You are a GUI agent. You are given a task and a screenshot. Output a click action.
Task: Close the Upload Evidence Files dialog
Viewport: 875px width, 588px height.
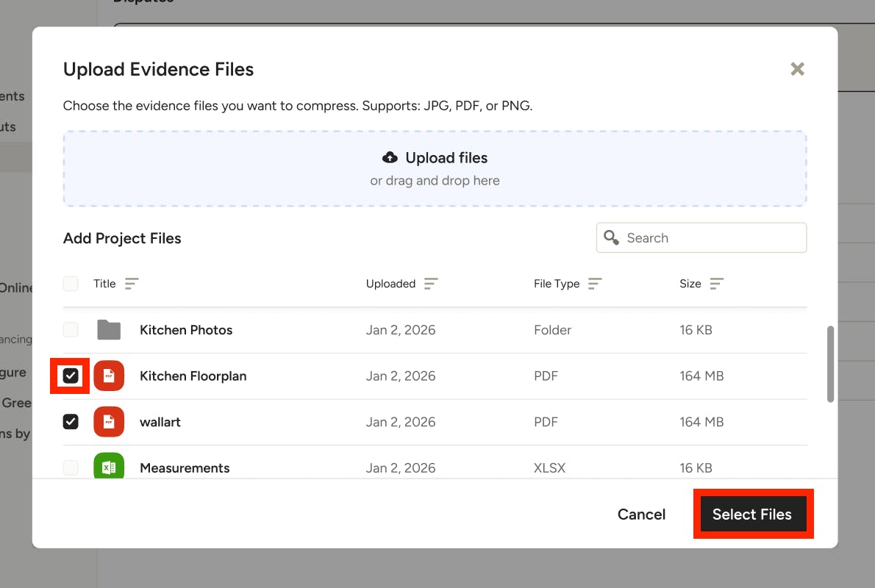(797, 69)
